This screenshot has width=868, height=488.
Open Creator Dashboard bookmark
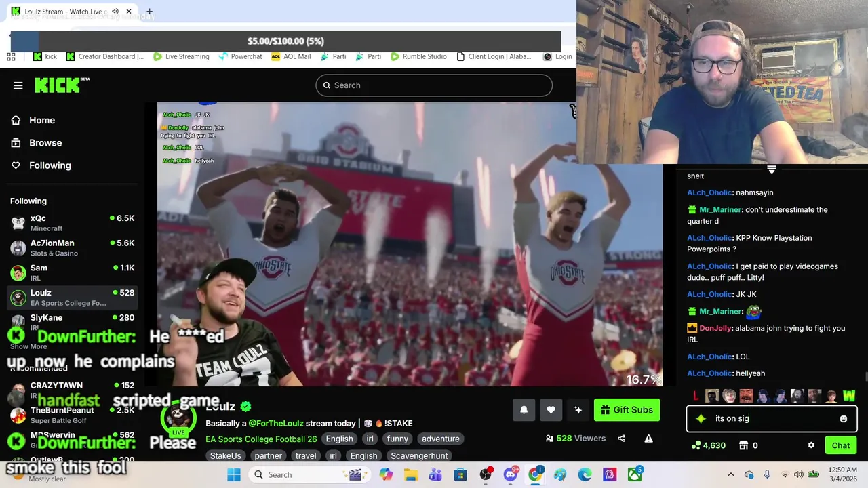tap(105, 56)
